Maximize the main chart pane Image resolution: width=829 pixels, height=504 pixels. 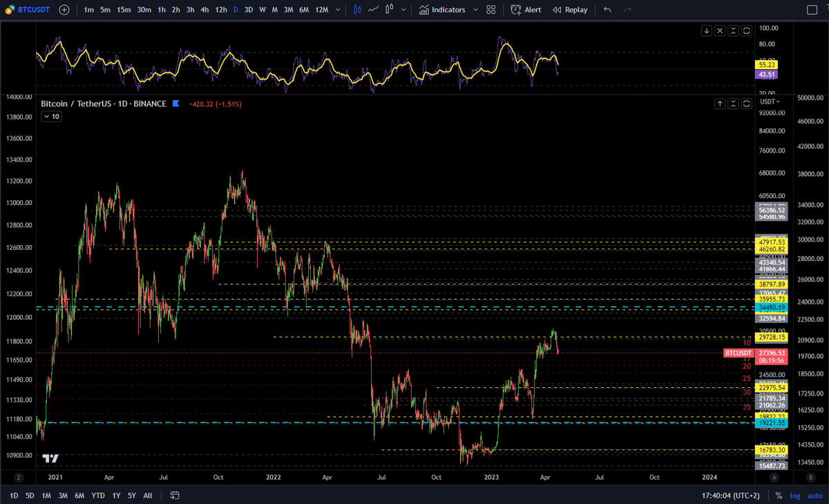(747, 104)
